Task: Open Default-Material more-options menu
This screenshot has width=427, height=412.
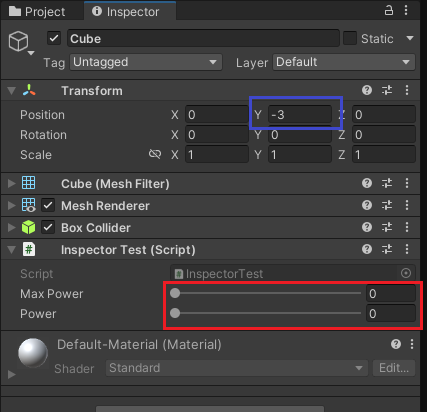Action: [412, 344]
